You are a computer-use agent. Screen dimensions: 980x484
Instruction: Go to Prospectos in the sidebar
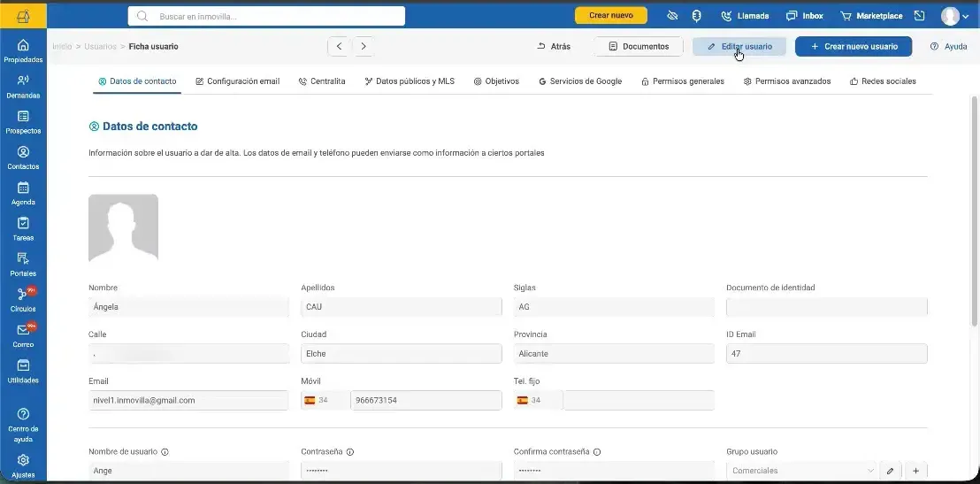tap(23, 122)
